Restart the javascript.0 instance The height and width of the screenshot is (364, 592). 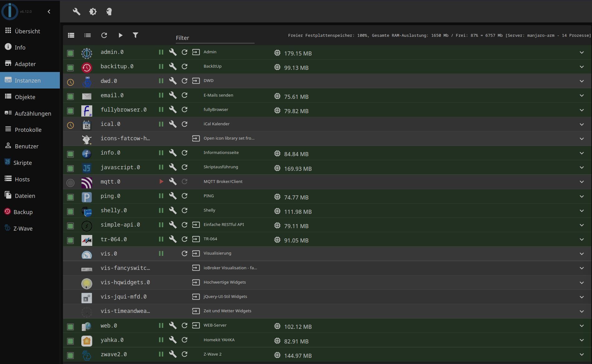pyautogui.click(x=184, y=167)
